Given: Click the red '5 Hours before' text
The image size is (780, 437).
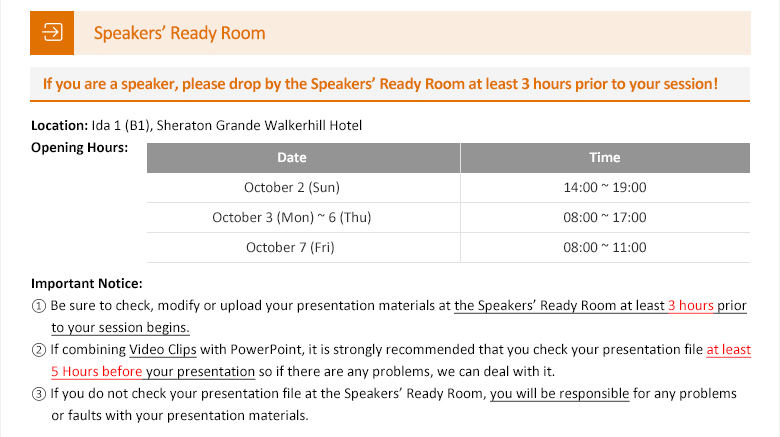Looking at the screenshot, I should pyautogui.click(x=97, y=371).
